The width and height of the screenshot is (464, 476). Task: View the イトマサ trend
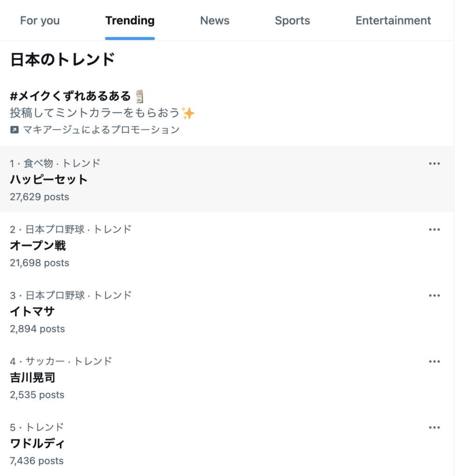32,312
